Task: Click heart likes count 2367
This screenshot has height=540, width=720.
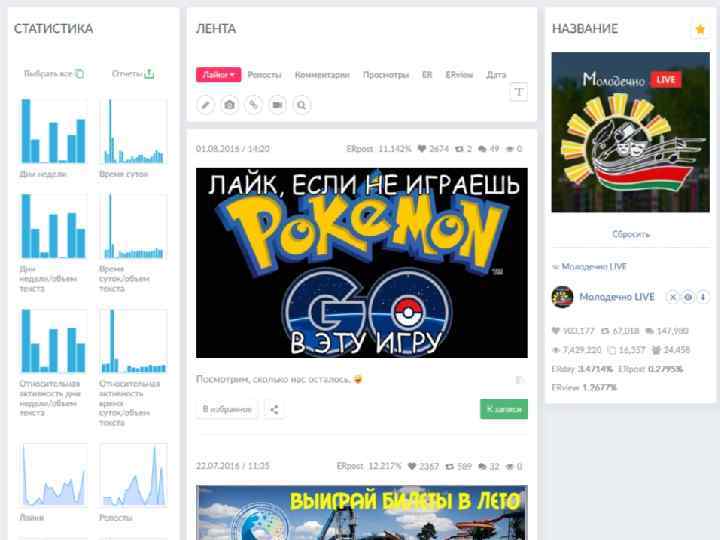Action: click(x=423, y=467)
